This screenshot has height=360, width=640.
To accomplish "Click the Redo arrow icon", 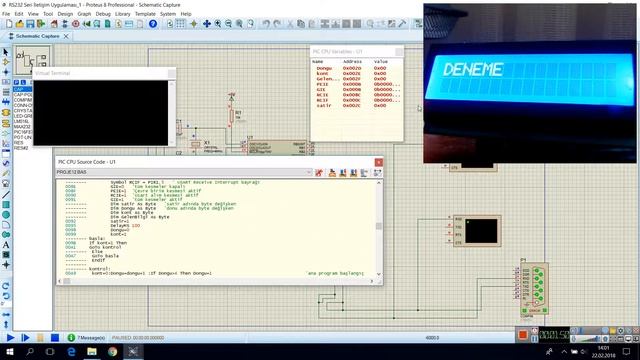I will pyautogui.click(x=277, y=24).
